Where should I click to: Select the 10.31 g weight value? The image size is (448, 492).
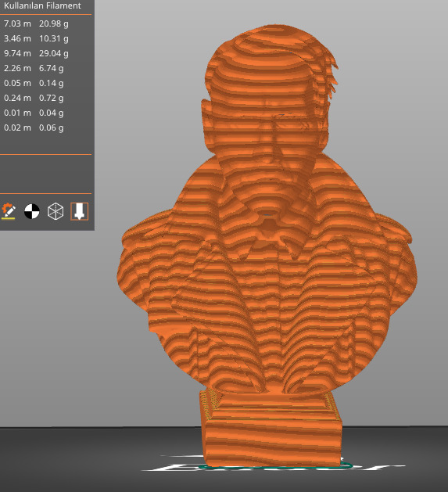pos(54,38)
